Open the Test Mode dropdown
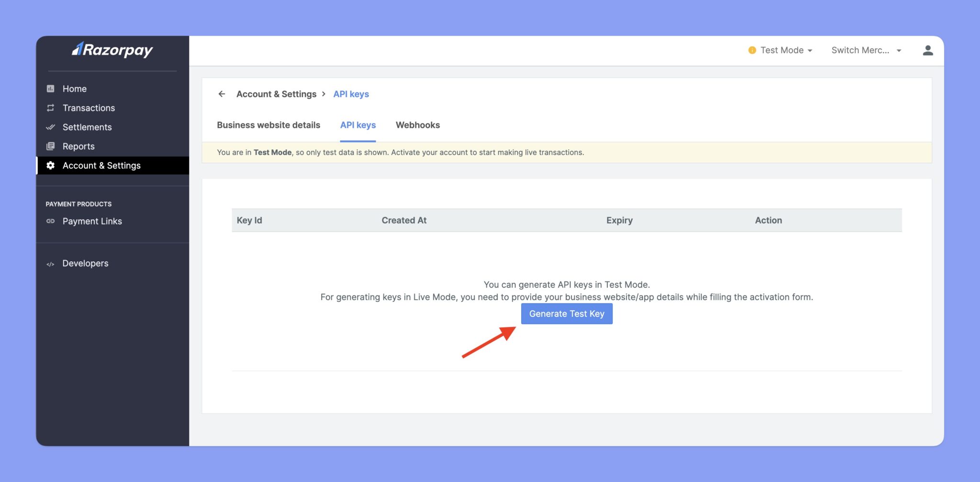Viewport: 980px width, 482px height. (x=780, y=50)
